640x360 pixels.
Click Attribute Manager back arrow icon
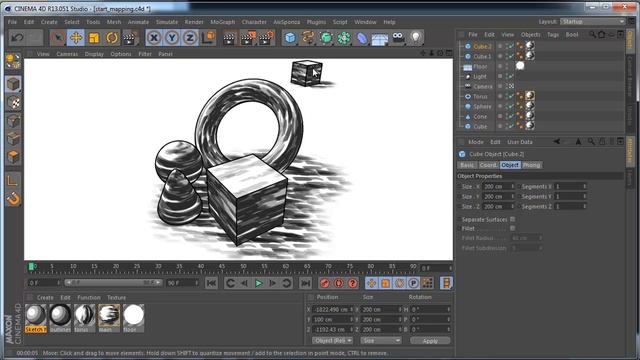[x=556, y=142]
